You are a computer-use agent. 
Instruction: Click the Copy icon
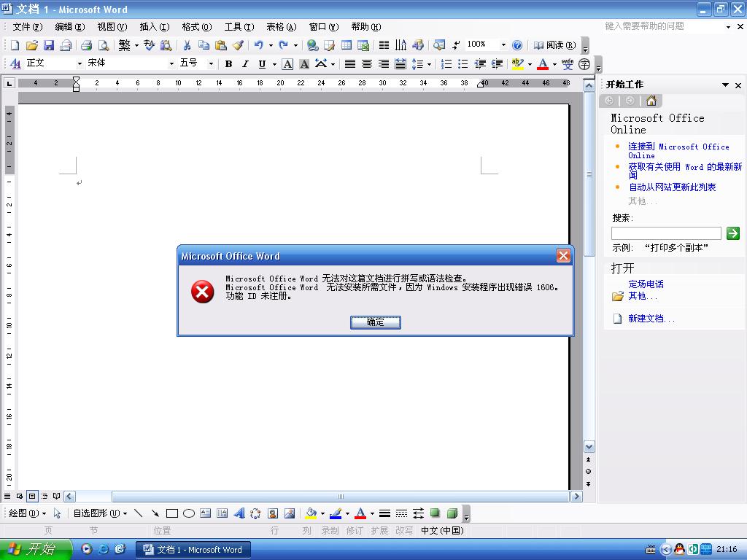204,45
